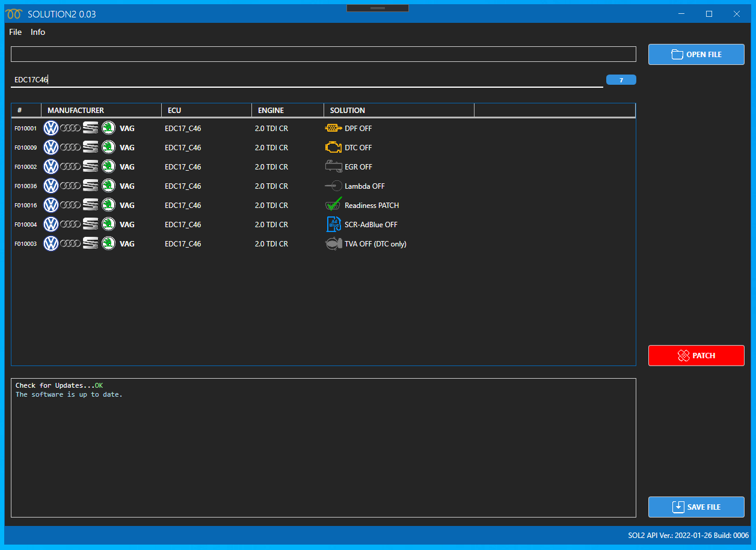Viewport: 756px width, 550px height.
Task: Click the TVA OFF throttle icon
Action: tap(333, 243)
